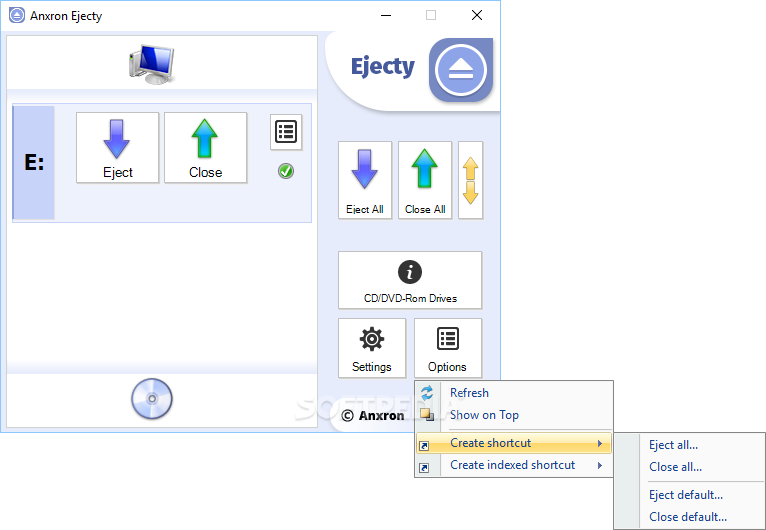
Task: Click the green checkmark status icon
Action: 286,171
